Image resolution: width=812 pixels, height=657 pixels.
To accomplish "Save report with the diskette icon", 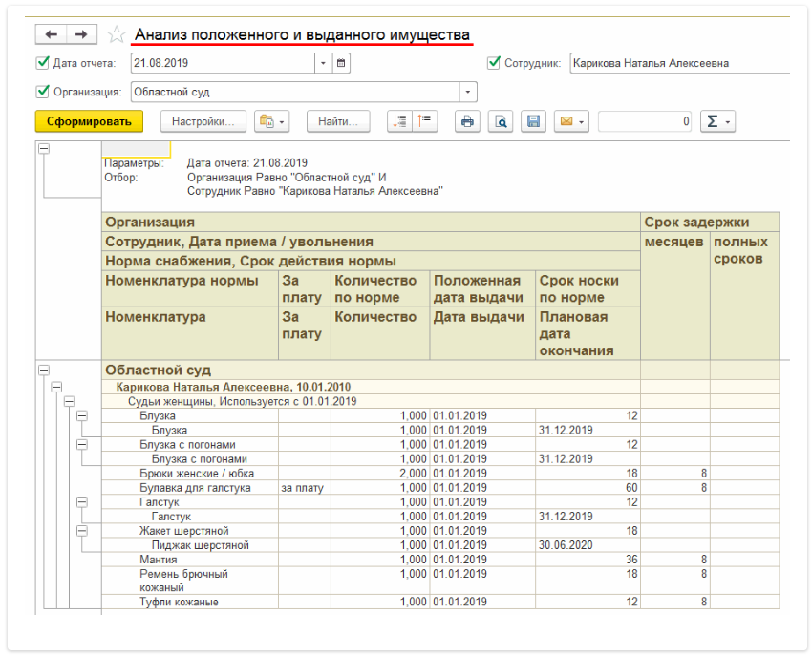I will (x=534, y=121).
